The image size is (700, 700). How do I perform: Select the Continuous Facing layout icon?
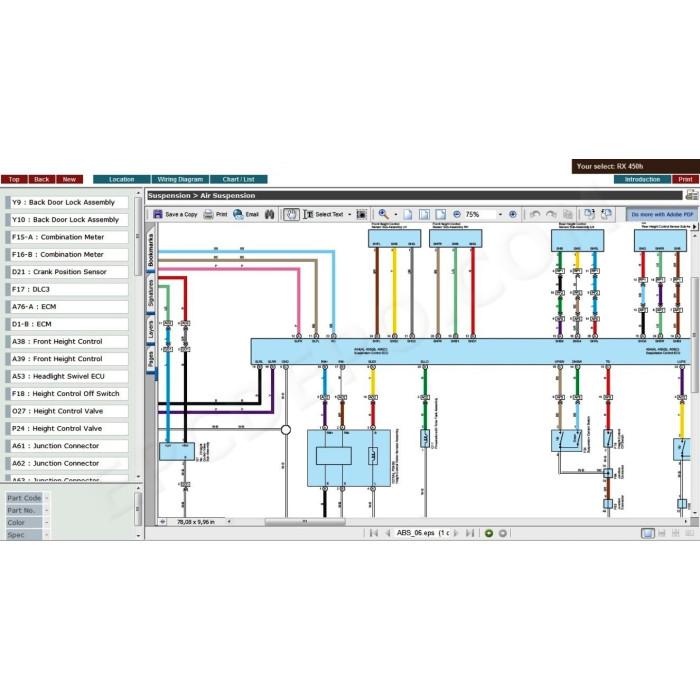(x=676, y=533)
